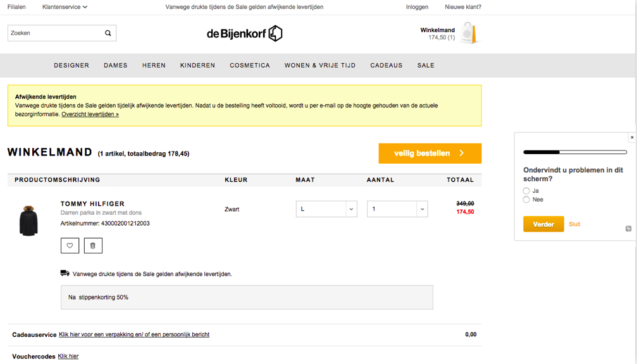Open 'Overzicht levertijden »' link
The image size is (637, 364).
(90, 114)
